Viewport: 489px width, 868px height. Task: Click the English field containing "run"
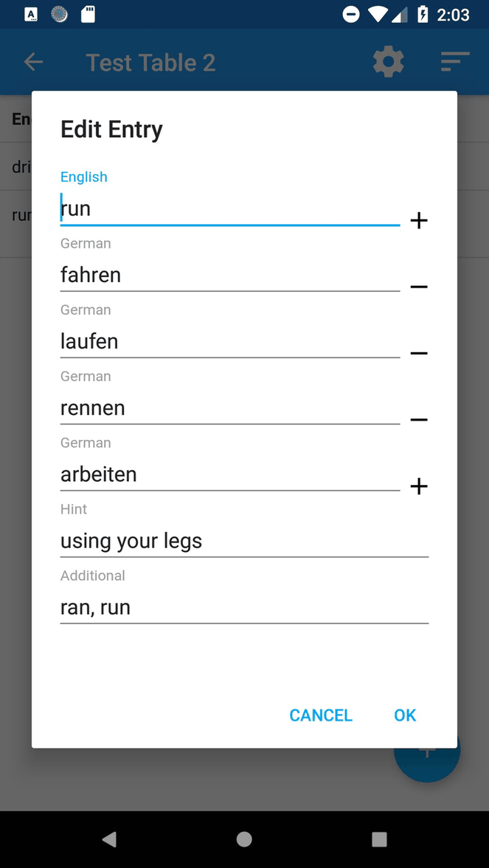[x=221, y=209]
